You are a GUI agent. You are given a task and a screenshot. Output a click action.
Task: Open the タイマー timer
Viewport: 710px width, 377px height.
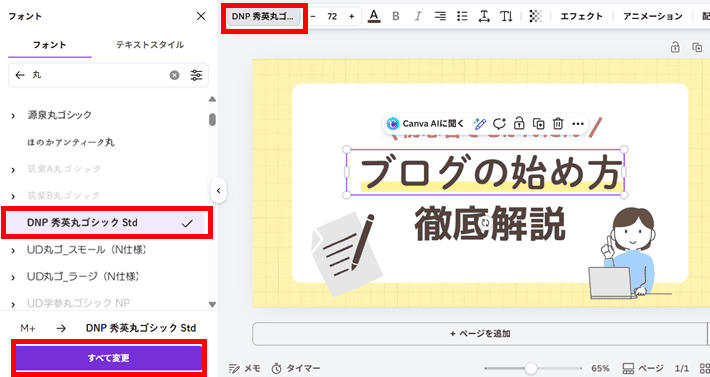pos(296,368)
